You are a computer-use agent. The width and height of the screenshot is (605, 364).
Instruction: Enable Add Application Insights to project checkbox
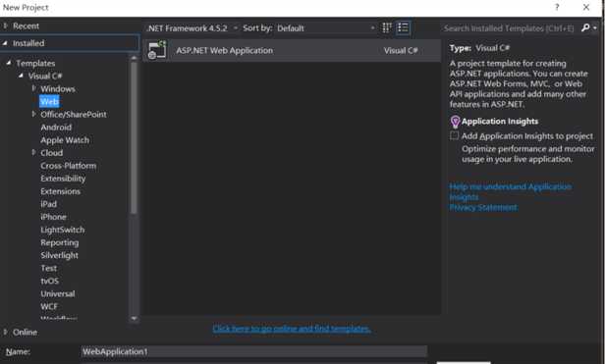[455, 135]
